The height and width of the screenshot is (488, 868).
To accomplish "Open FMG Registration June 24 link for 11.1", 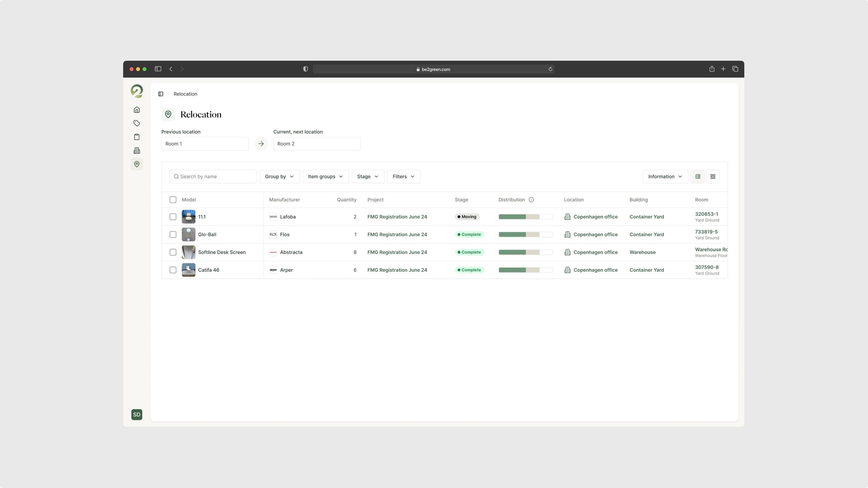I will pos(397,217).
